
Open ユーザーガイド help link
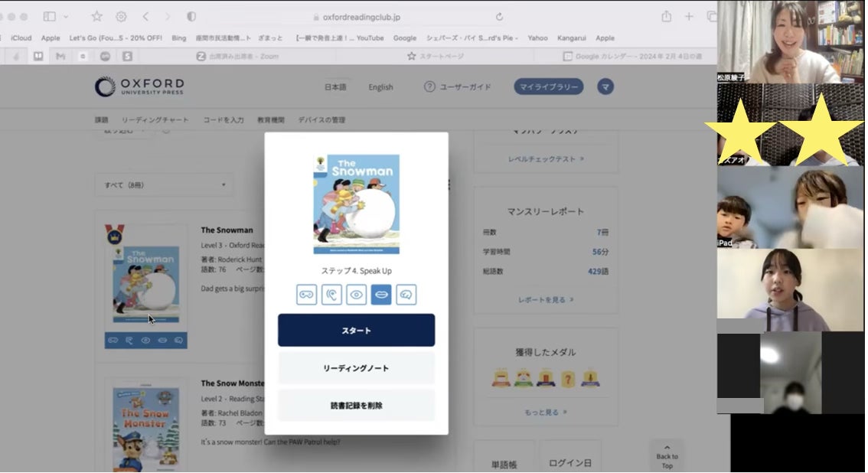[x=458, y=86]
